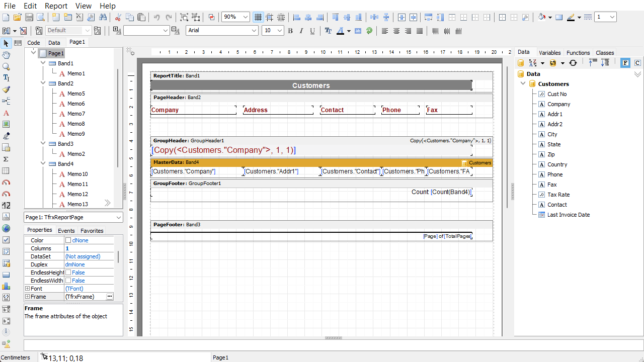Select the Customers title memo on page

(x=311, y=85)
